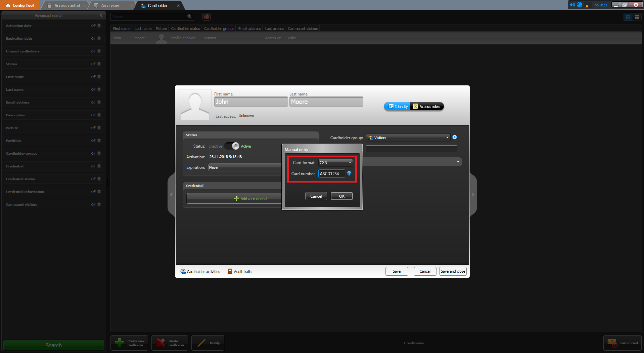
Task: Toggle the Inactive/Active status switch
Action: coord(232,146)
